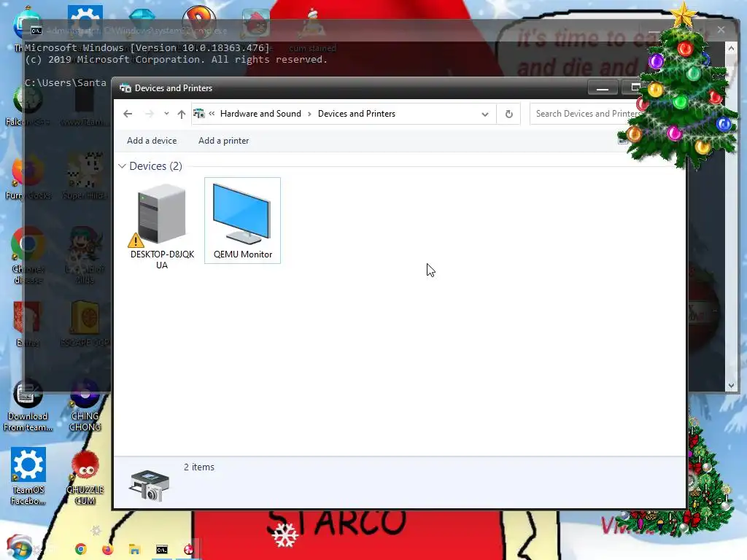Click the copyright line in Command Prompt
Screen dimensions: 747x560
point(177,60)
